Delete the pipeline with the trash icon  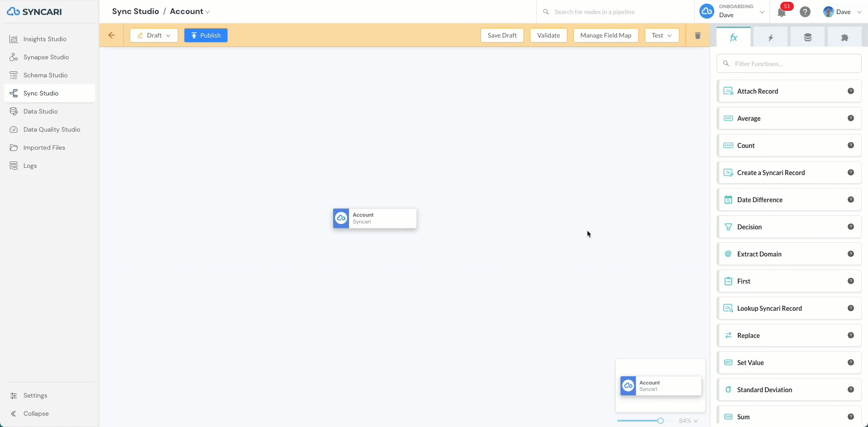pos(698,35)
